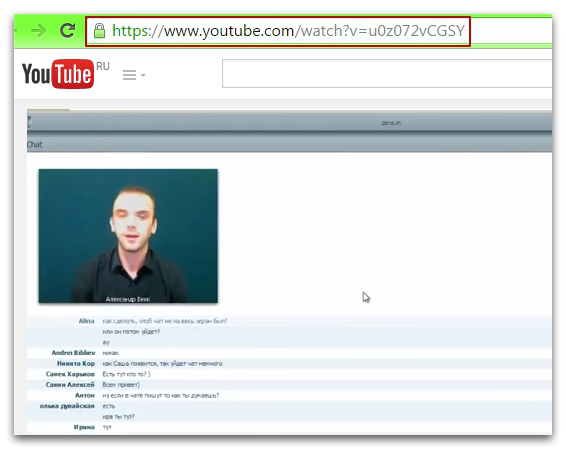Click the browser forward arrow
The width and height of the screenshot is (566, 449).
[38, 31]
